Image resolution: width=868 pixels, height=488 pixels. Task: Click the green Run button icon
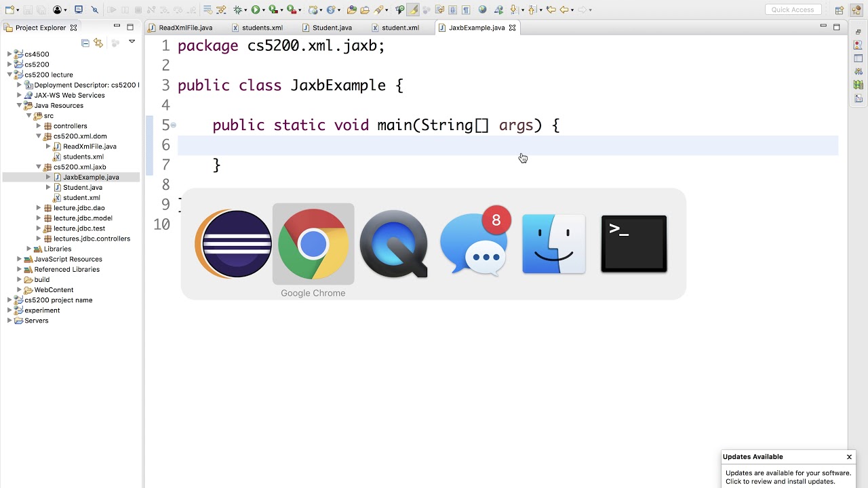[255, 9]
